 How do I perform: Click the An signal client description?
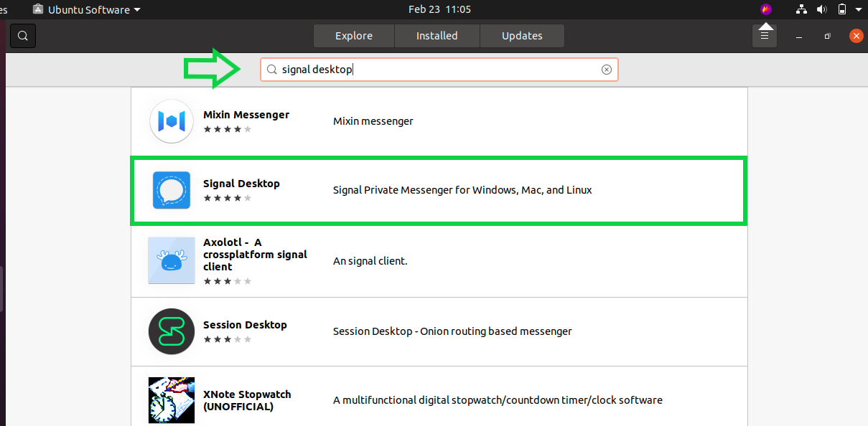pyautogui.click(x=370, y=261)
